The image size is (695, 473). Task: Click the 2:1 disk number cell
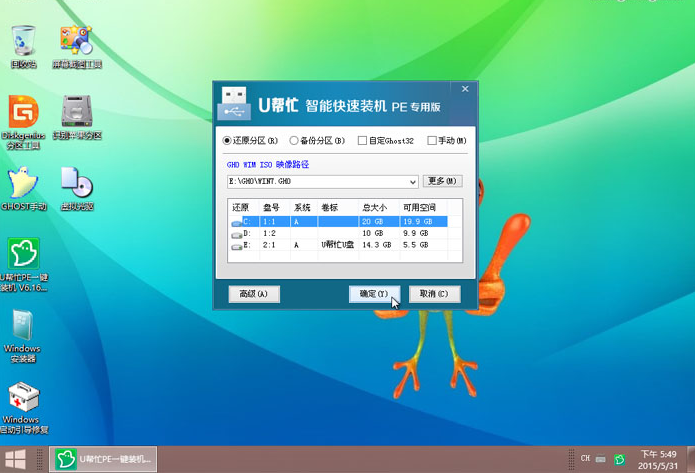tap(269, 245)
